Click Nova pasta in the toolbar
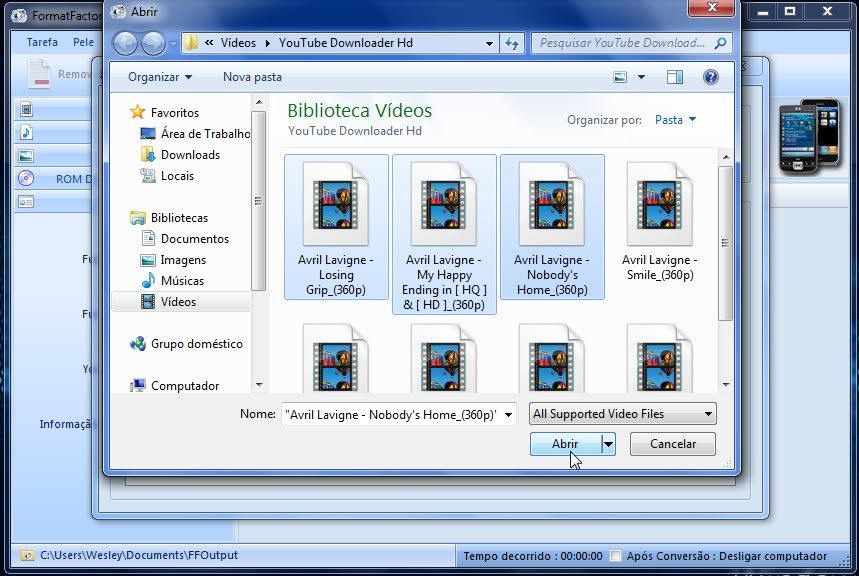859x576 pixels. 252,77
